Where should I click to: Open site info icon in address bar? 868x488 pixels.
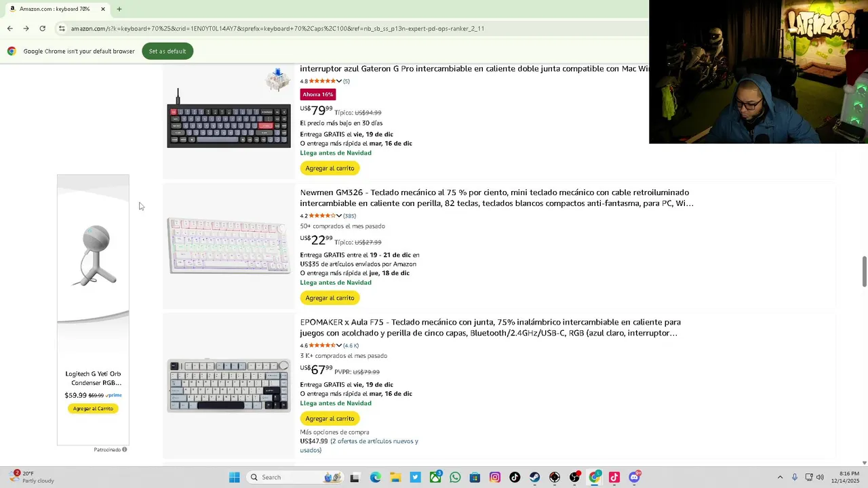(62, 28)
